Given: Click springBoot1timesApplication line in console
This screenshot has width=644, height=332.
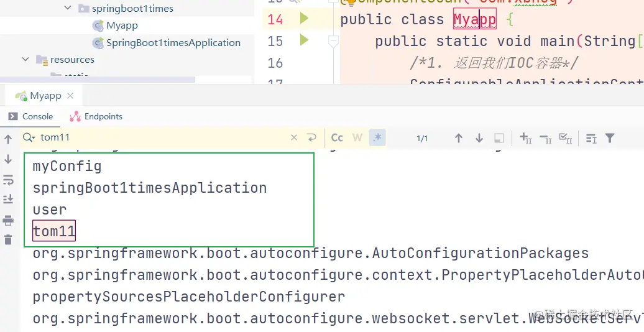Looking at the screenshot, I should click(150, 188).
